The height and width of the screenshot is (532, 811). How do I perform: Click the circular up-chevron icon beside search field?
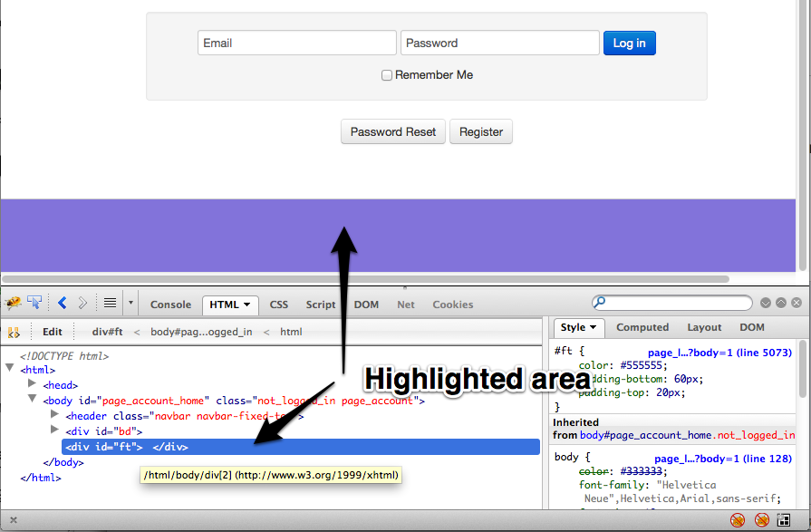[781, 302]
